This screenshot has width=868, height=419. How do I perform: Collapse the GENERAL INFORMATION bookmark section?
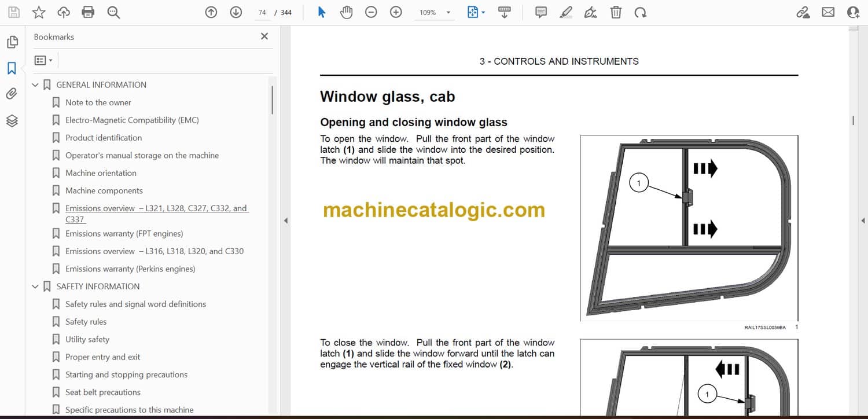[x=35, y=85]
